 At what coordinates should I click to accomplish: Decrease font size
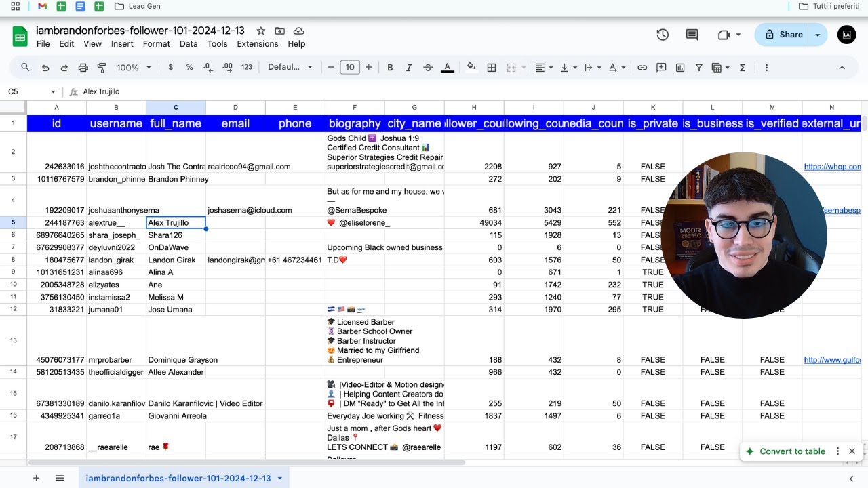click(331, 68)
